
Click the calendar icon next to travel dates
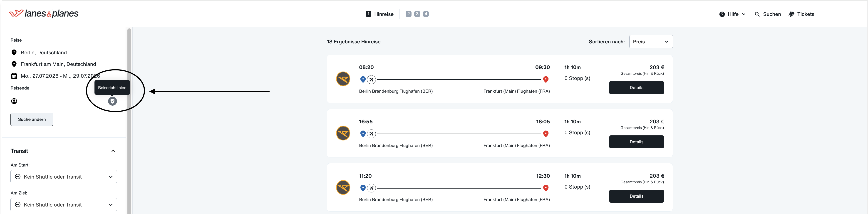[14, 76]
